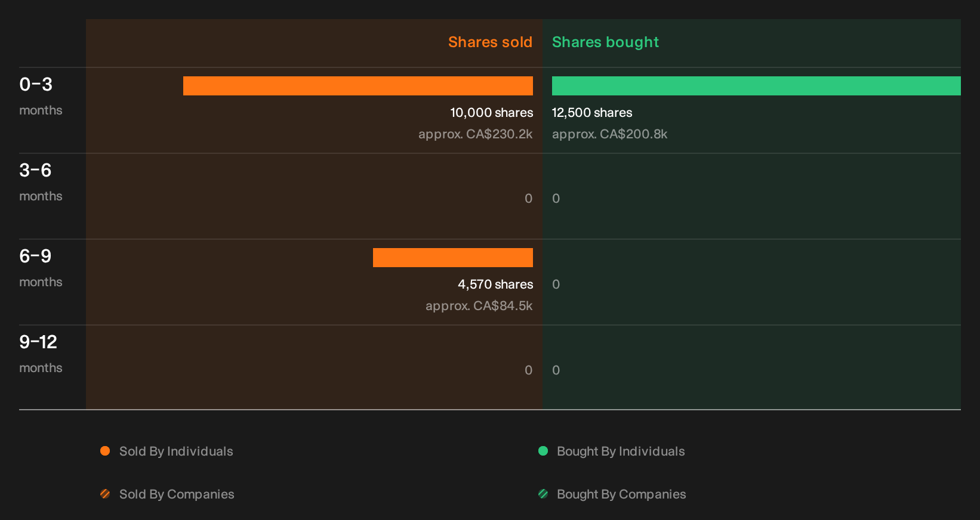Click the 9-12 months row label
The width and height of the screenshot is (980, 520).
coord(41,354)
